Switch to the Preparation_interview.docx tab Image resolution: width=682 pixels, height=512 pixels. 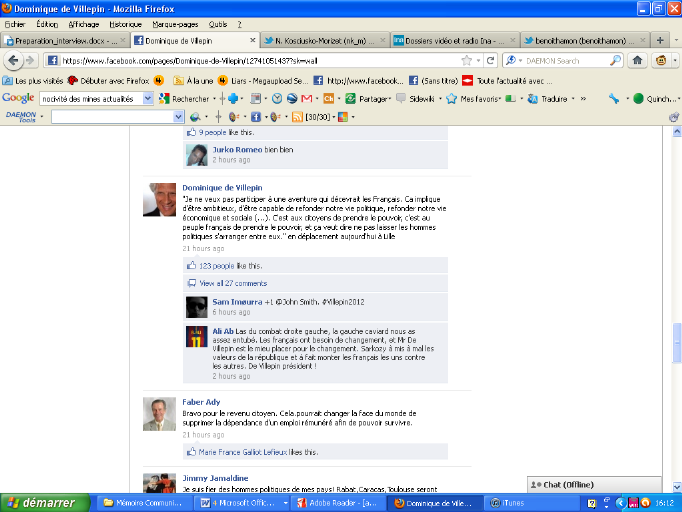(65, 40)
